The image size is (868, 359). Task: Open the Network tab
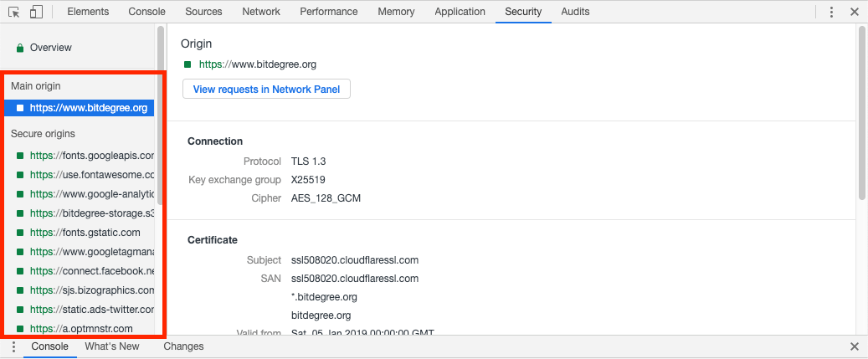pyautogui.click(x=261, y=12)
